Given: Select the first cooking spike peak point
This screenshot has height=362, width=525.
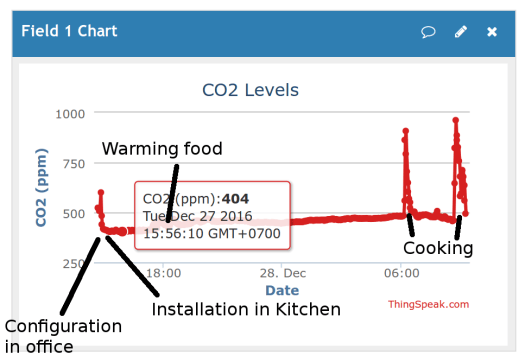Looking at the screenshot, I should pyautogui.click(x=405, y=131).
